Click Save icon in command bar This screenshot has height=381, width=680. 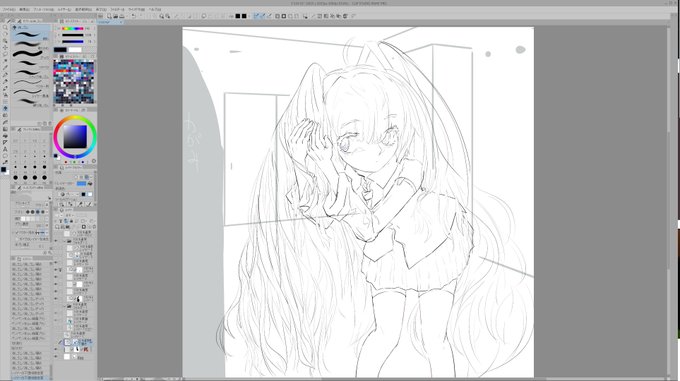(x=122, y=16)
